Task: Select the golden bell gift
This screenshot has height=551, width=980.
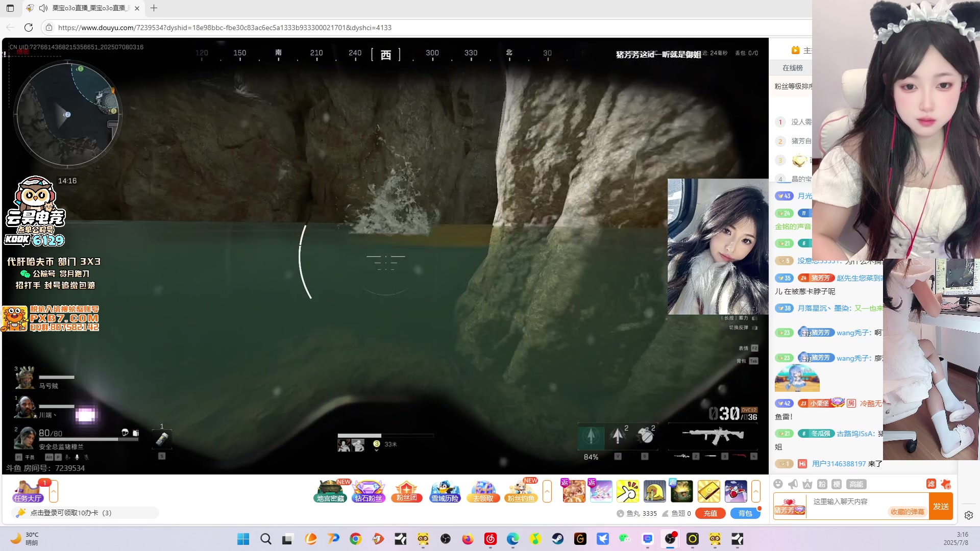Action: coord(655,491)
